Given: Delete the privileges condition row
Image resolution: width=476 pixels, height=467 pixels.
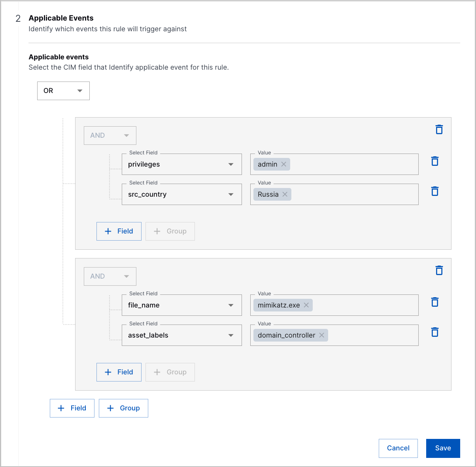Looking at the screenshot, I should (x=435, y=161).
